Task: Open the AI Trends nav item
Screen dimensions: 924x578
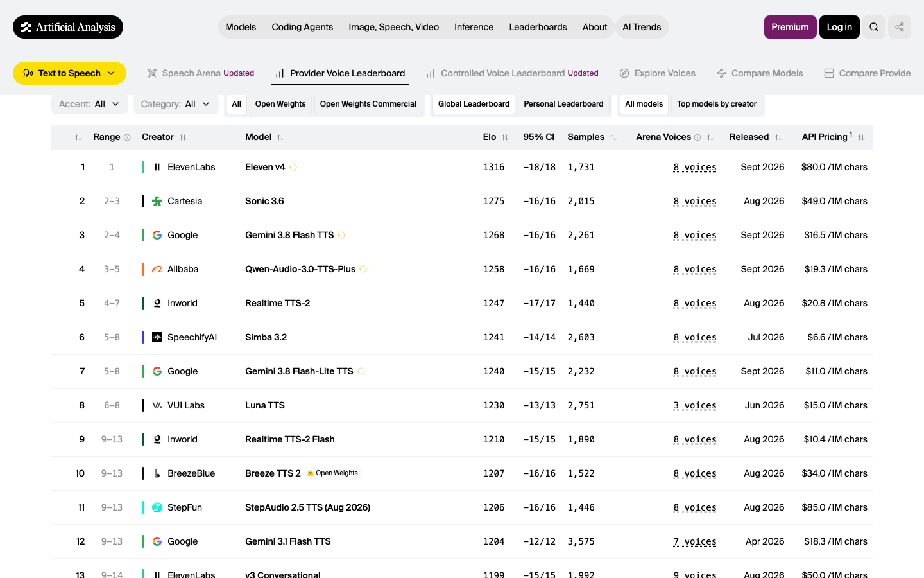Action: tap(642, 27)
